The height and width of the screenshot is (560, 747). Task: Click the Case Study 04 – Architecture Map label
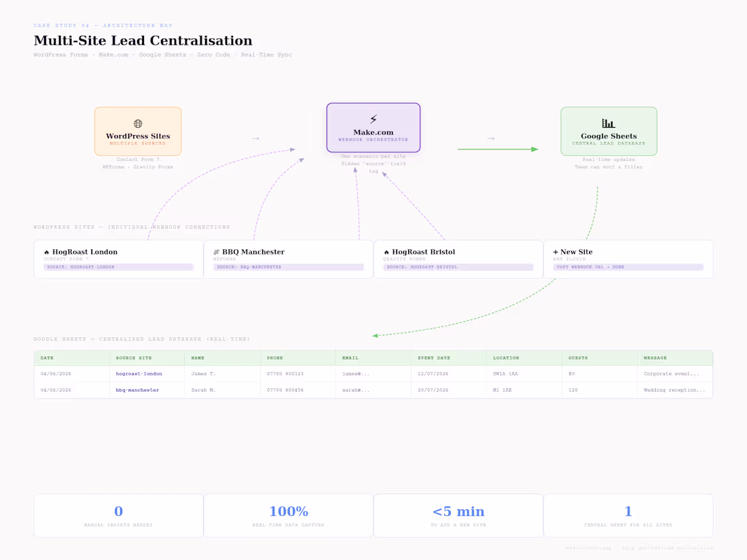pyautogui.click(x=103, y=25)
